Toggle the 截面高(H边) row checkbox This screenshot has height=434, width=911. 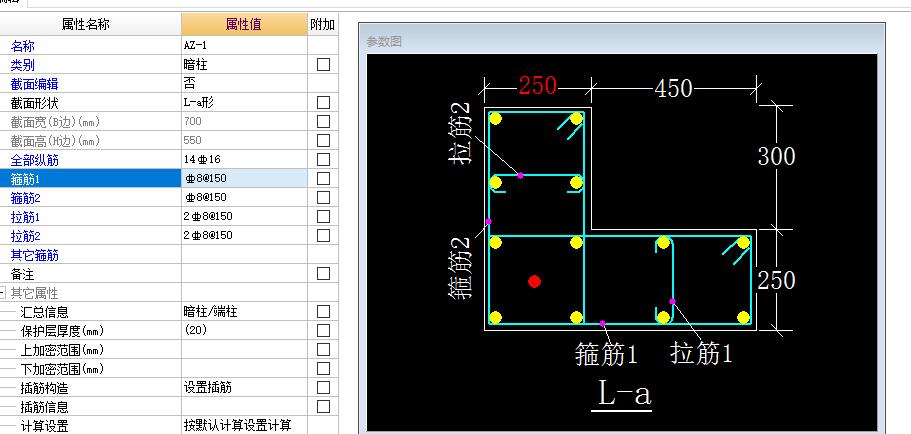pos(323,141)
